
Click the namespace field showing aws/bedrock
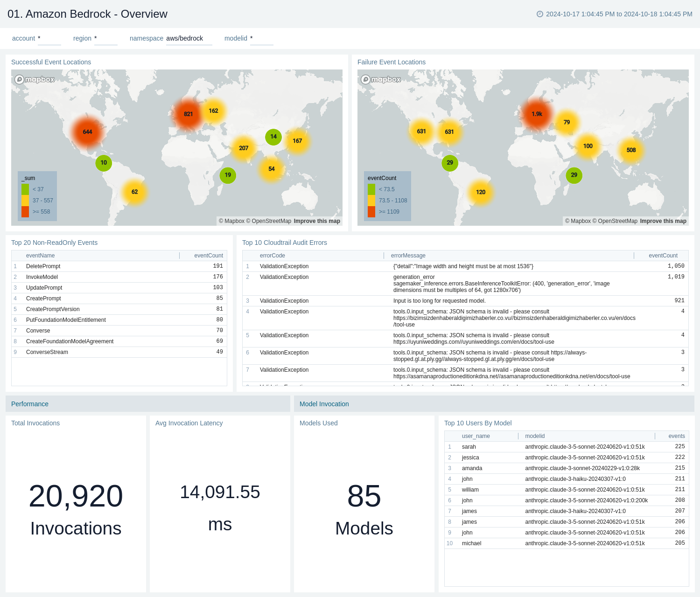click(x=189, y=39)
